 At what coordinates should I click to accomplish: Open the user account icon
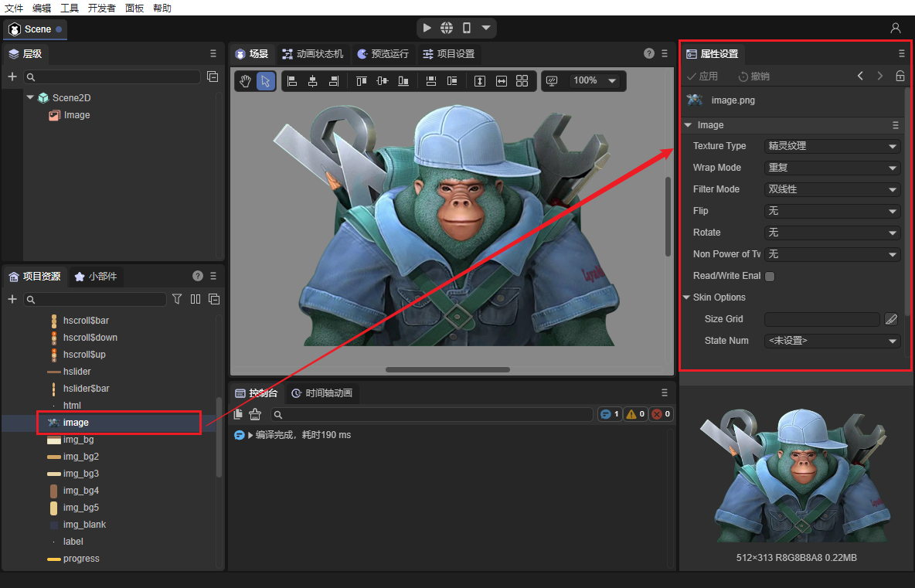(895, 28)
